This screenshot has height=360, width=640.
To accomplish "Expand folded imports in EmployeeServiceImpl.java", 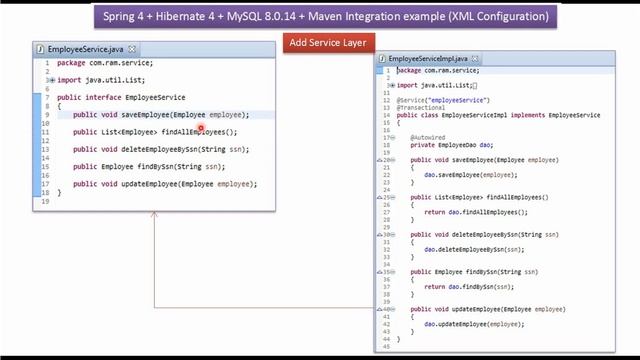I will 393,85.
